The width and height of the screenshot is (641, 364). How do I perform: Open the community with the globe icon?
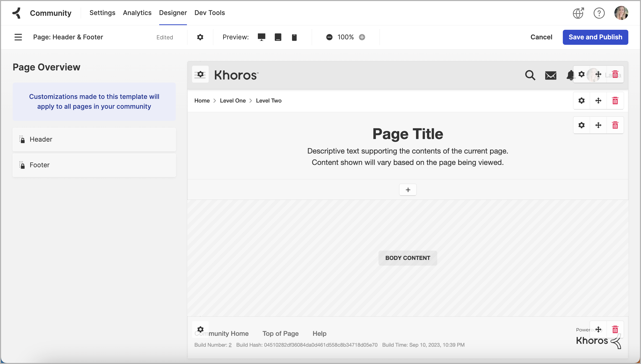point(578,13)
